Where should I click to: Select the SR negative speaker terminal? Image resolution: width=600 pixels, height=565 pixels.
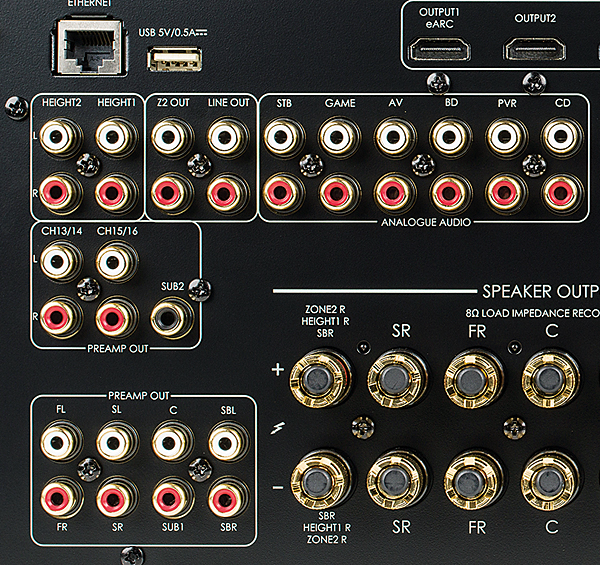click(x=397, y=481)
